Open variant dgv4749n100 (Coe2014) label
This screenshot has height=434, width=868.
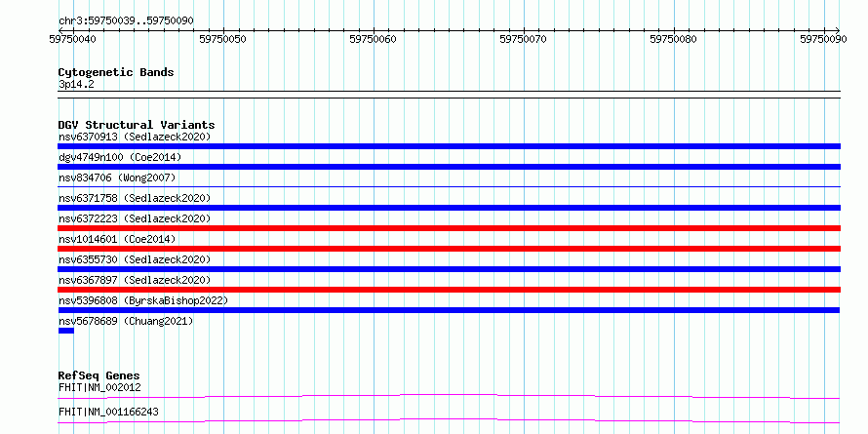120,157
